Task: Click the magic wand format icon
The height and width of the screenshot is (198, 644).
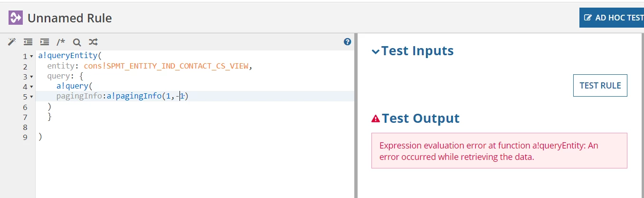Action: [12, 42]
